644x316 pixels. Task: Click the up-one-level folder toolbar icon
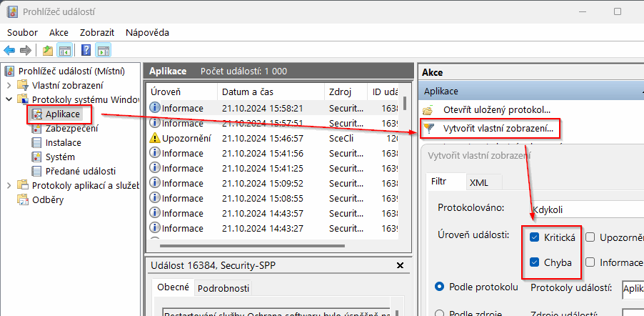click(x=47, y=50)
